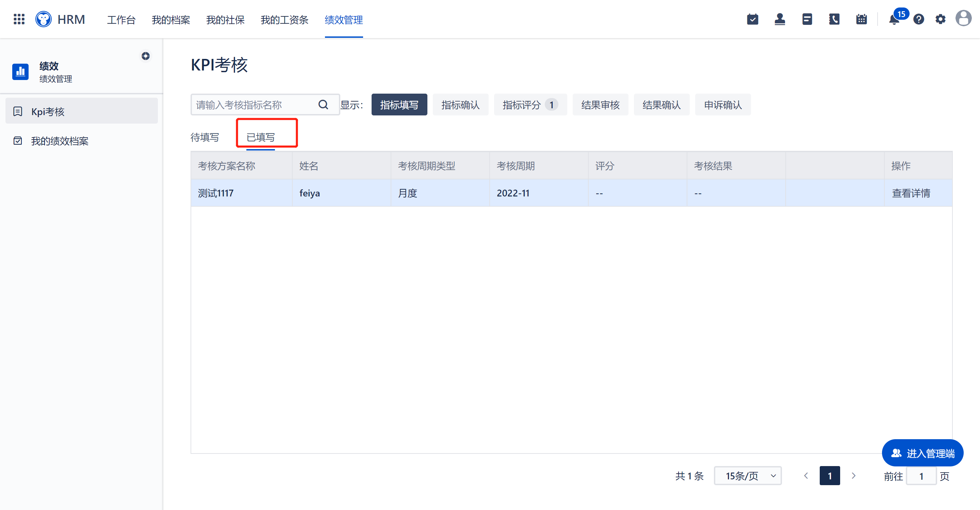Open the settings gear icon
Viewport: 980px width, 510px height.
click(941, 19)
